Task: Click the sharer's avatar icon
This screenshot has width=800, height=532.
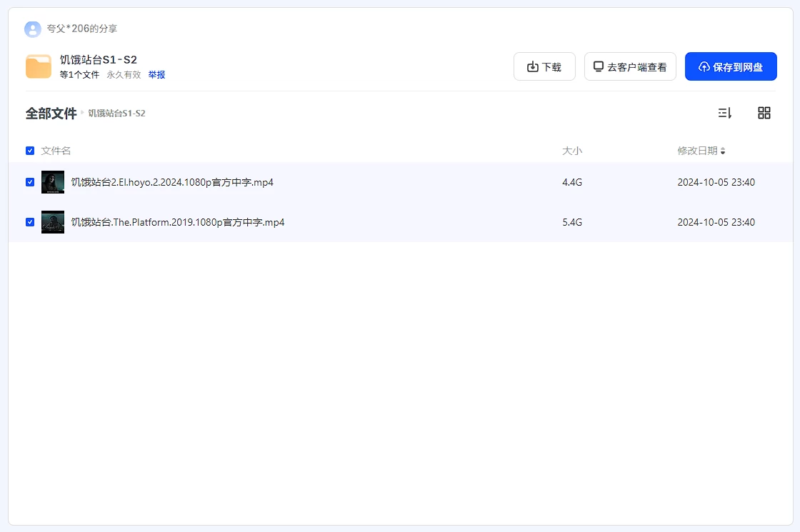Action: (x=32, y=29)
